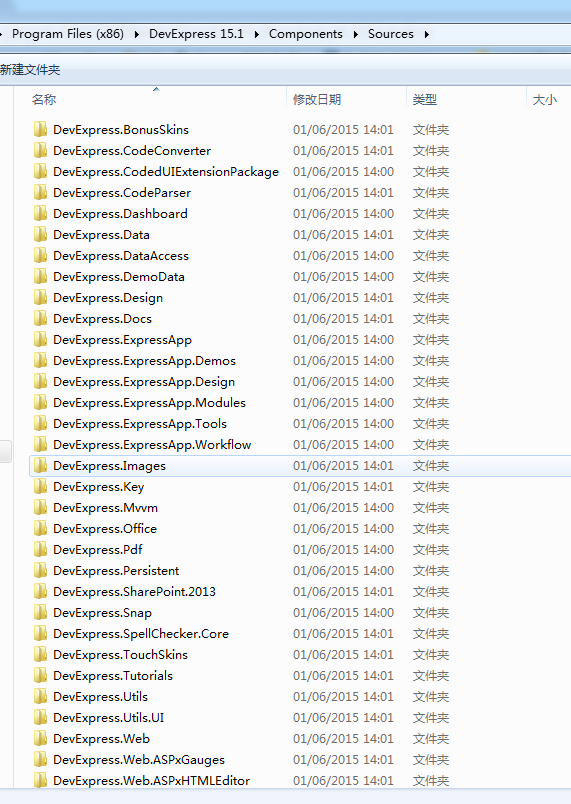Expand dropdown arrow after Program Files (x86)
Screen dimensions: 571x804
point(137,34)
